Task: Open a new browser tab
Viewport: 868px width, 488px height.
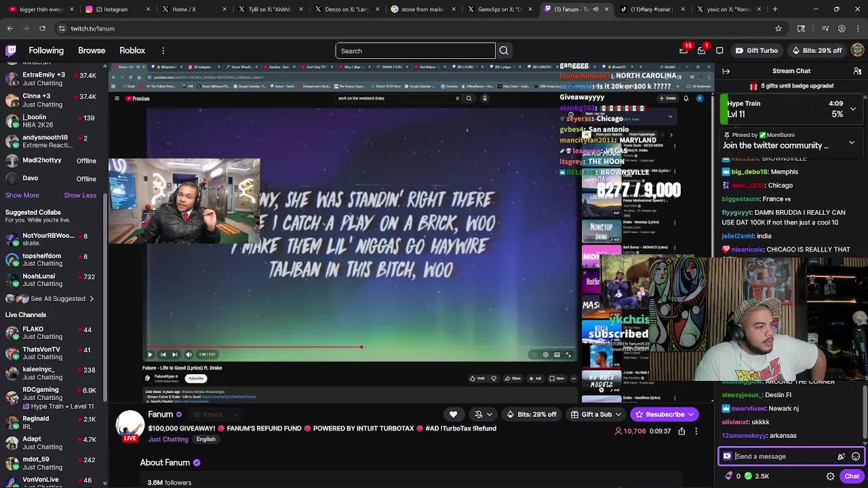Action: tap(775, 9)
